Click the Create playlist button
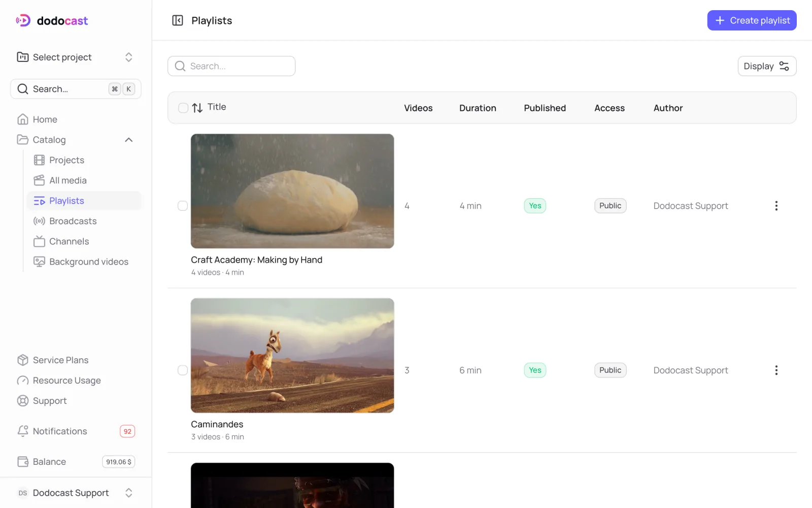The image size is (812, 508). pyautogui.click(x=752, y=20)
